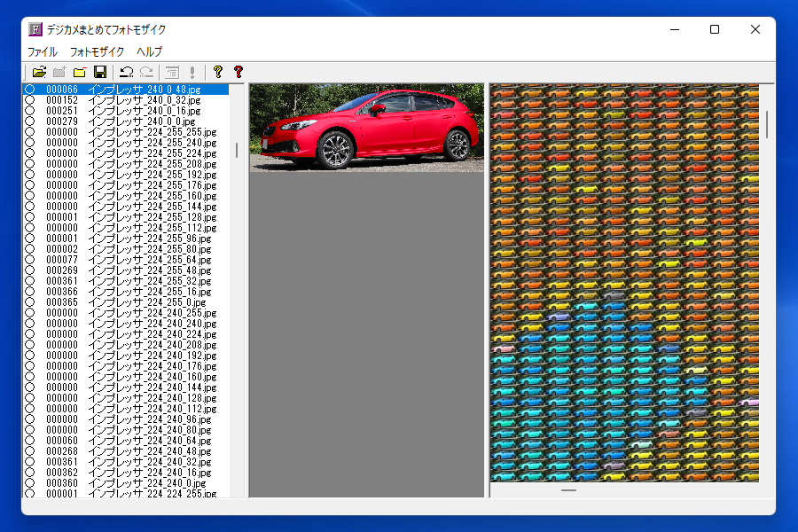Select row インプレッサ_224_255_255.jpg
Screen dimensions: 798x532
(126, 132)
